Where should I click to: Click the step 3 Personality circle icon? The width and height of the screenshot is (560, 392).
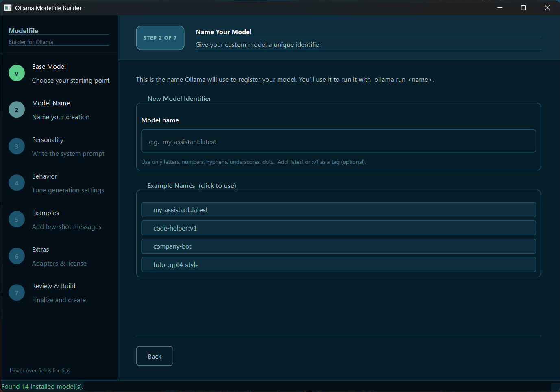point(17,146)
